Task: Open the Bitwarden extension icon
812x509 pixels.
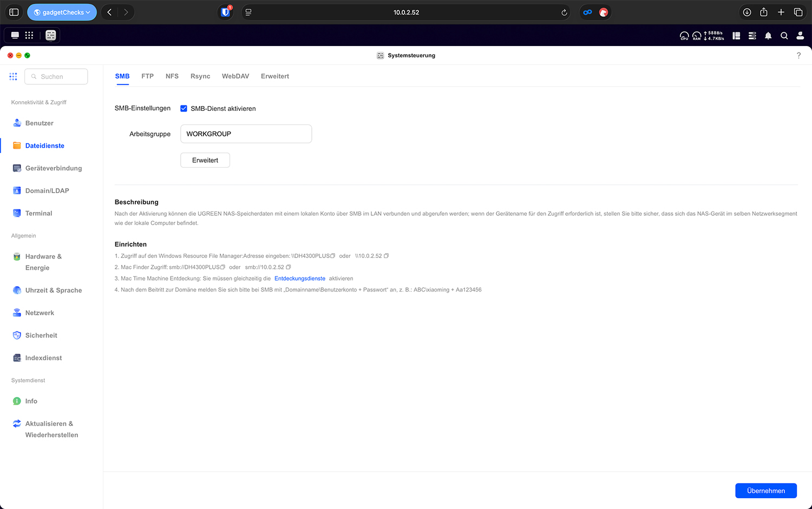Action: [x=225, y=12]
